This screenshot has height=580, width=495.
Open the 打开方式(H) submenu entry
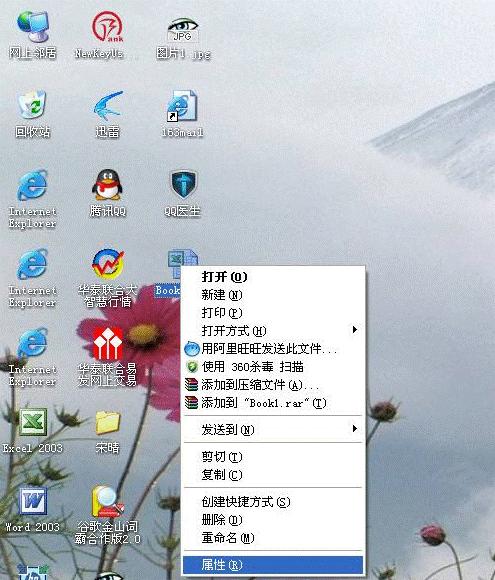click(273, 331)
